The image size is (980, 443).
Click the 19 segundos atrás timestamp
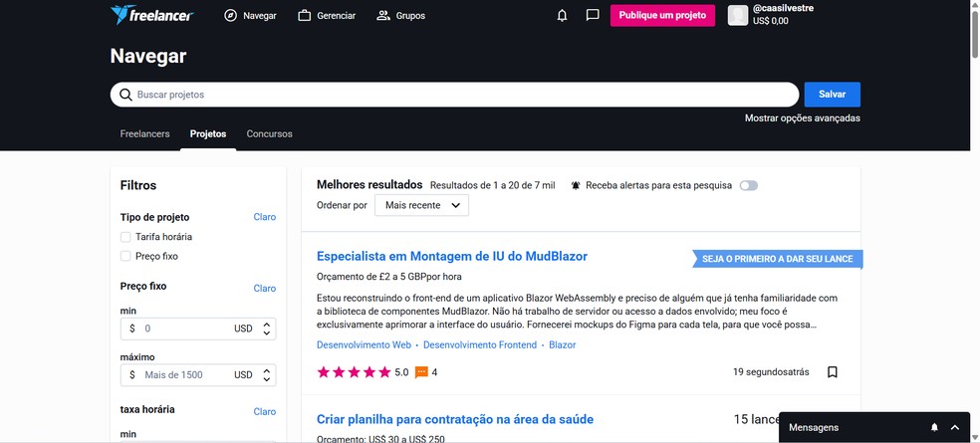(771, 372)
